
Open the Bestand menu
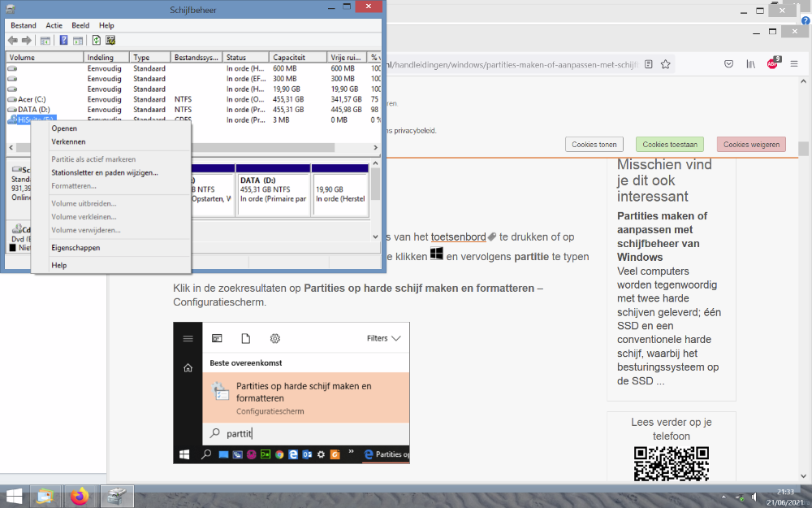point(24,25)
